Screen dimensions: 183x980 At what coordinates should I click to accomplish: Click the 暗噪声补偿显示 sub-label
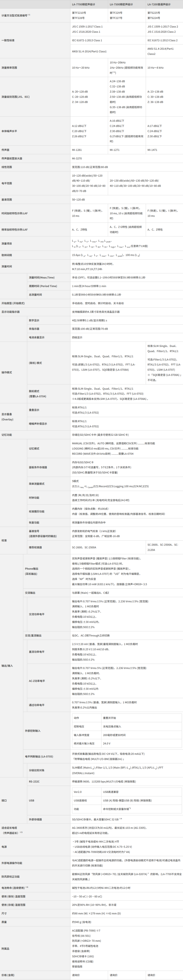38,424
